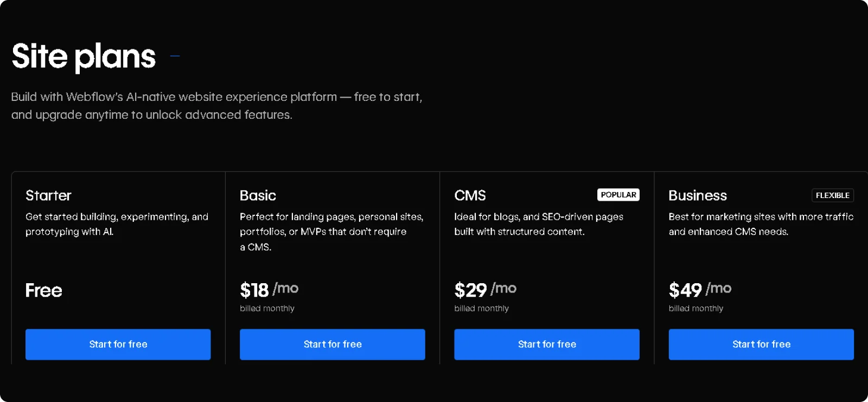Click the FLEXIBLE badge on Business plan
Image resolution: width=868 pixels, height=402 pixels.
[832, 195]
